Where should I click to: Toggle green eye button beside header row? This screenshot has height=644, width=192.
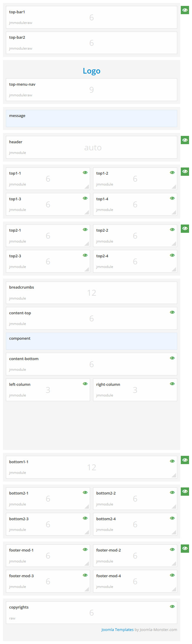pos(185,140)
